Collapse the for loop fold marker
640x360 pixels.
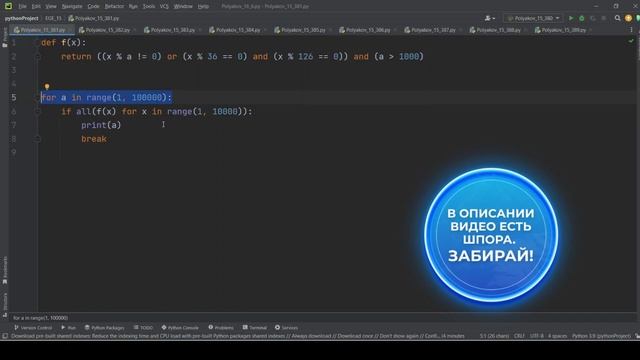pos(38,98)
